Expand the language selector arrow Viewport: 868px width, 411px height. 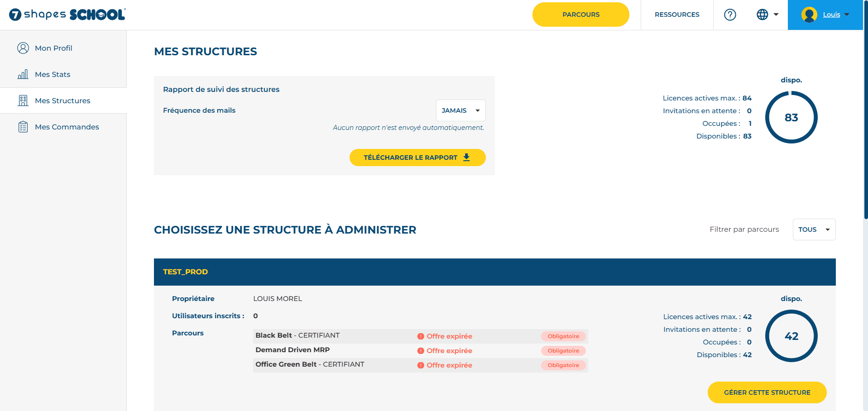coord(776,14)
